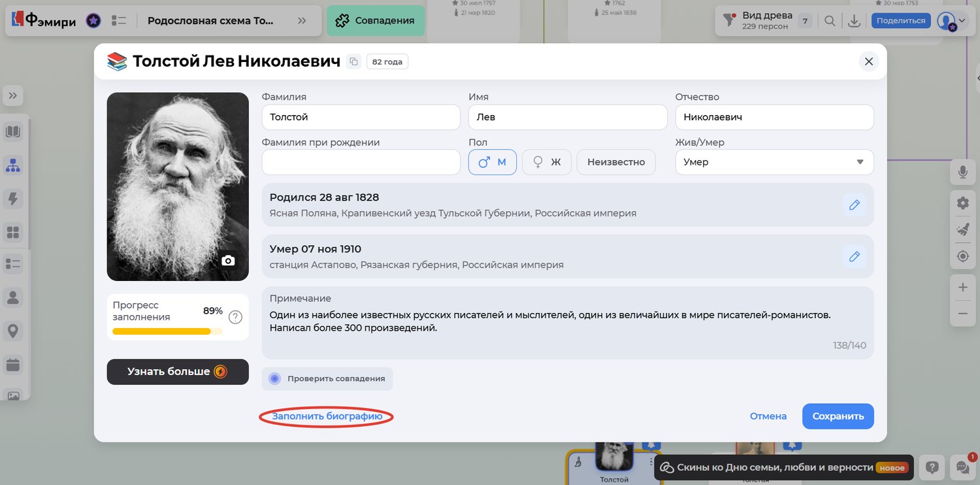Click the Фамилия field containing Толстой

pyautogui.click(x=361, y=117)
